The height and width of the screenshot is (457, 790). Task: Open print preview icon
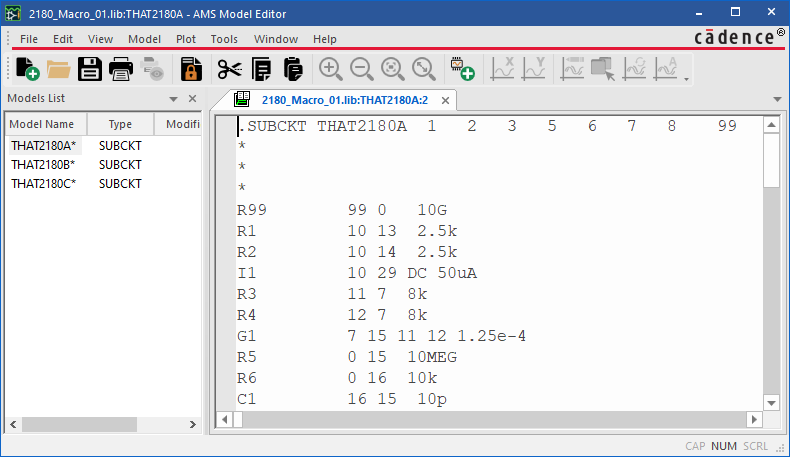[x=152, y=69]
